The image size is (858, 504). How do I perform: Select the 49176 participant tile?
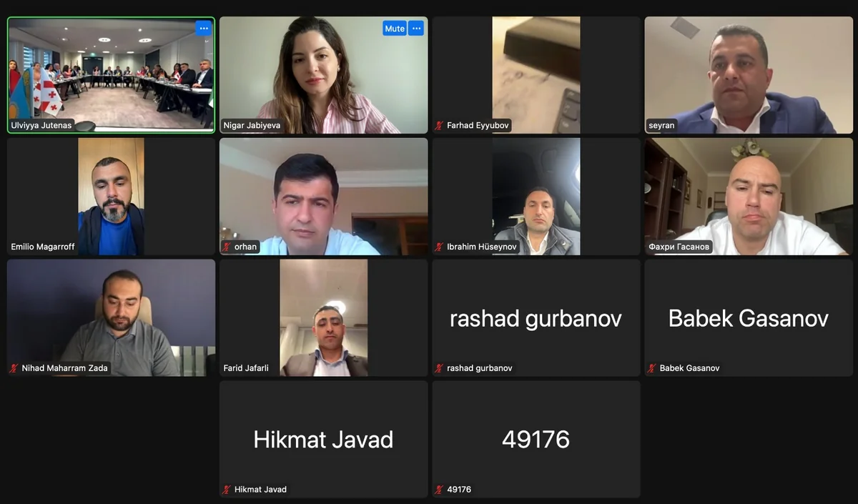[x=536, y=439]
